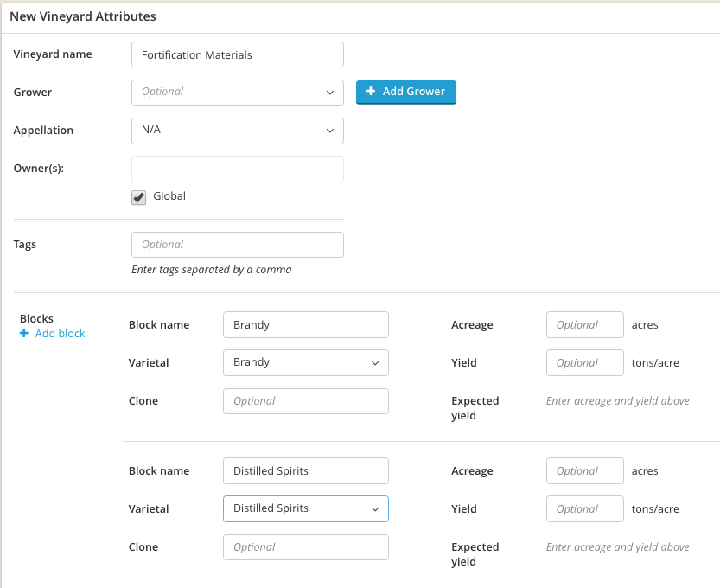Open the Appellation N/A dropdown
Viewport: 720px width, 588px height.
click(238, 131)
